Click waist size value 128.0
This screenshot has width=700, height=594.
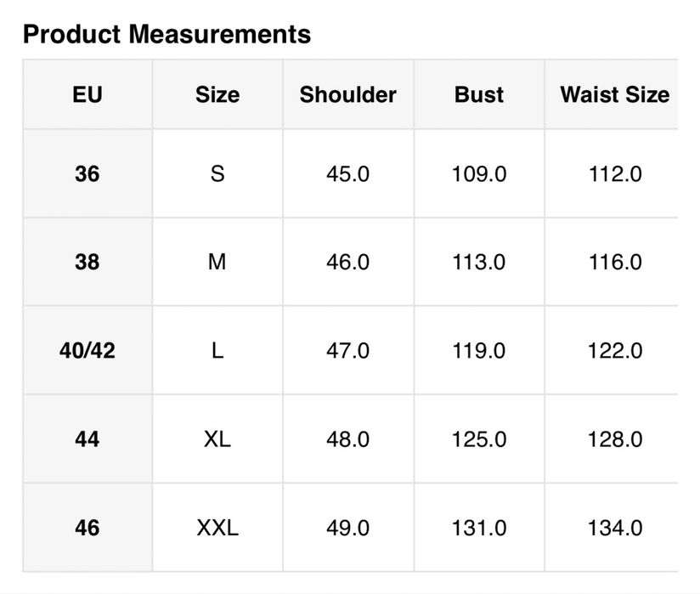click(x=614, y=439)
